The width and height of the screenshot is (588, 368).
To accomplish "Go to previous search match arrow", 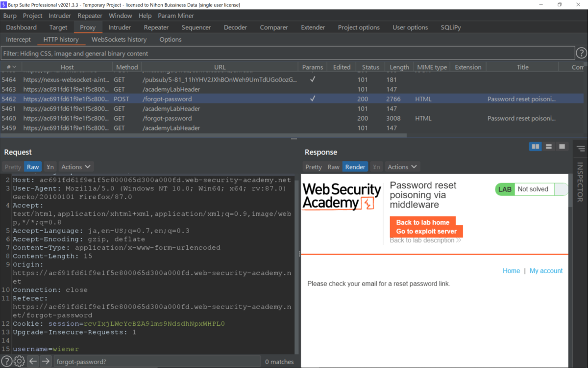I will point(32,362).
